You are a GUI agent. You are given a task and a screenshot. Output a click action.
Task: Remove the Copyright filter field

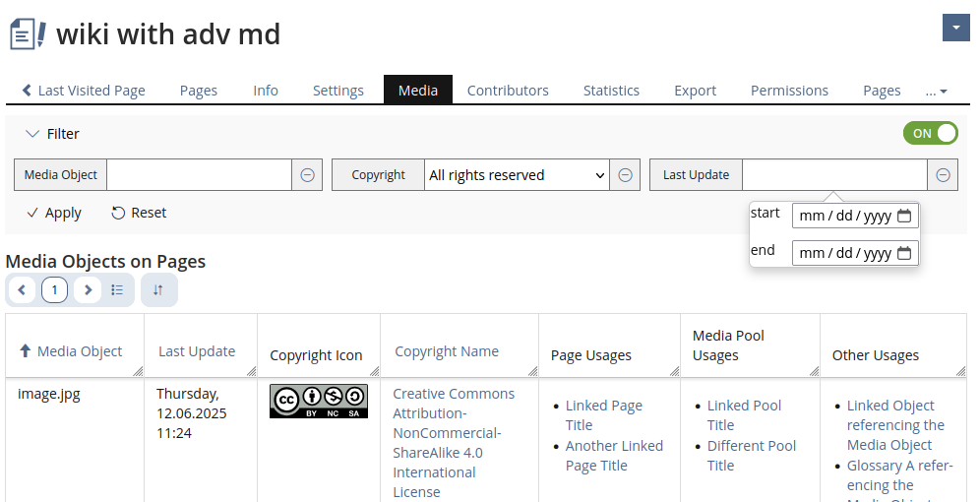[x=625, y=175]
